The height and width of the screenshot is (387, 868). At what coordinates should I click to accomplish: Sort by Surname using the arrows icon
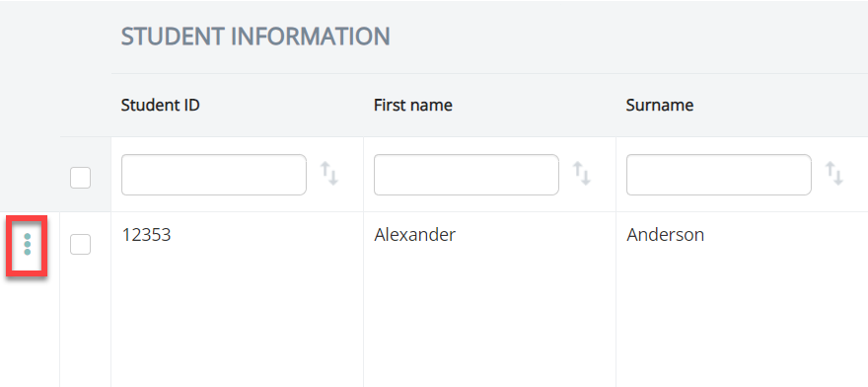(834, 174)
